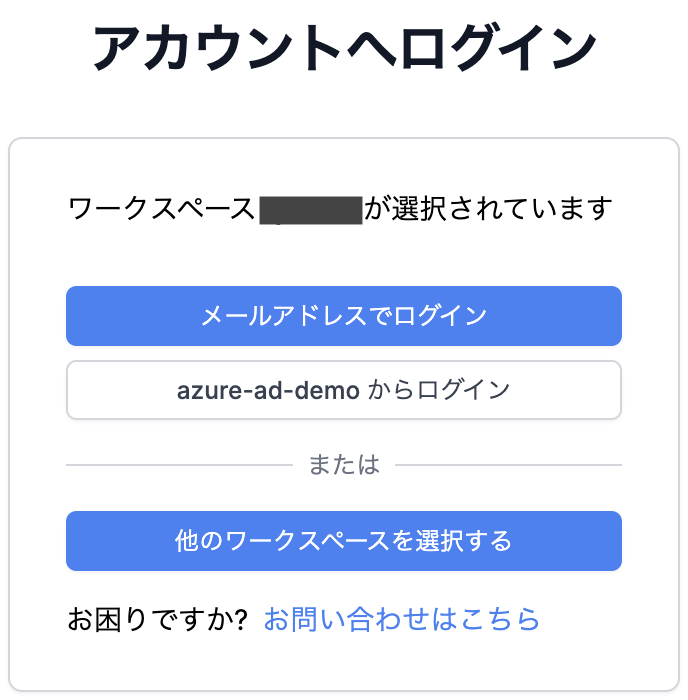
Task: Select the Azure AD demo SSO login
Action: (344, 390)
